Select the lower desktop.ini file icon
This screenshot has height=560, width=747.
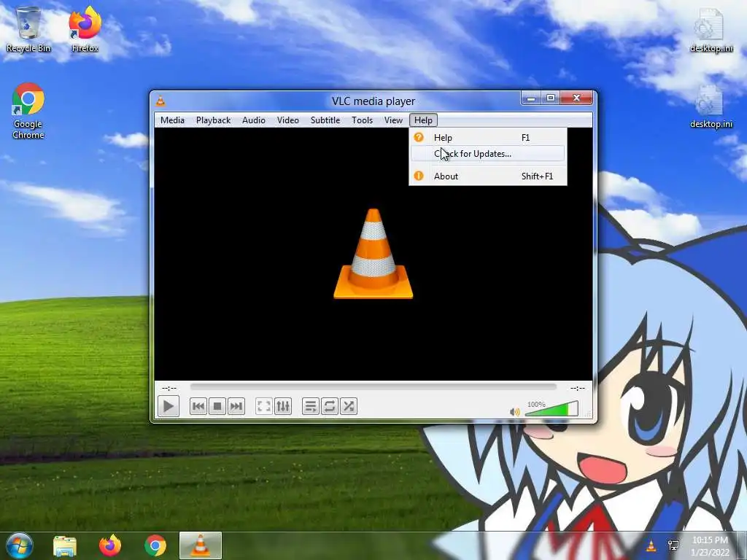pos(711,106)
